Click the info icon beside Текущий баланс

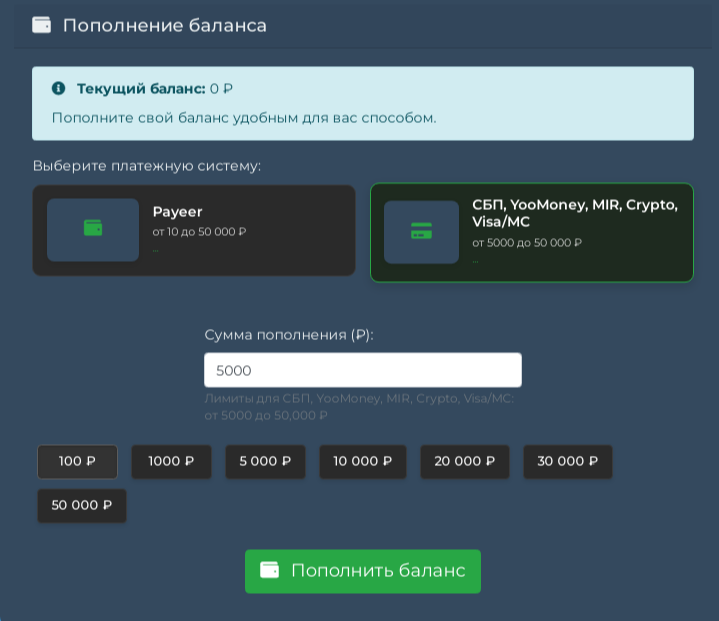tap(58, 89)
